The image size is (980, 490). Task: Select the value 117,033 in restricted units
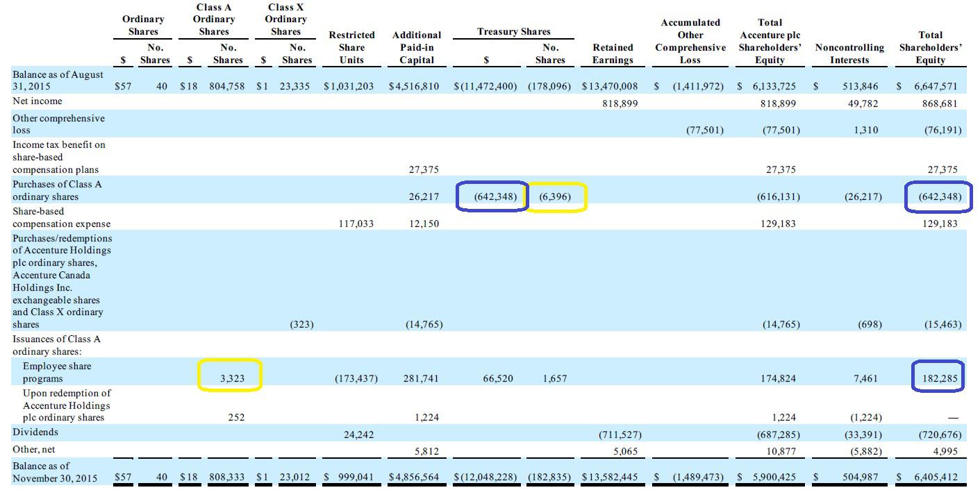[x=356, y=223]
